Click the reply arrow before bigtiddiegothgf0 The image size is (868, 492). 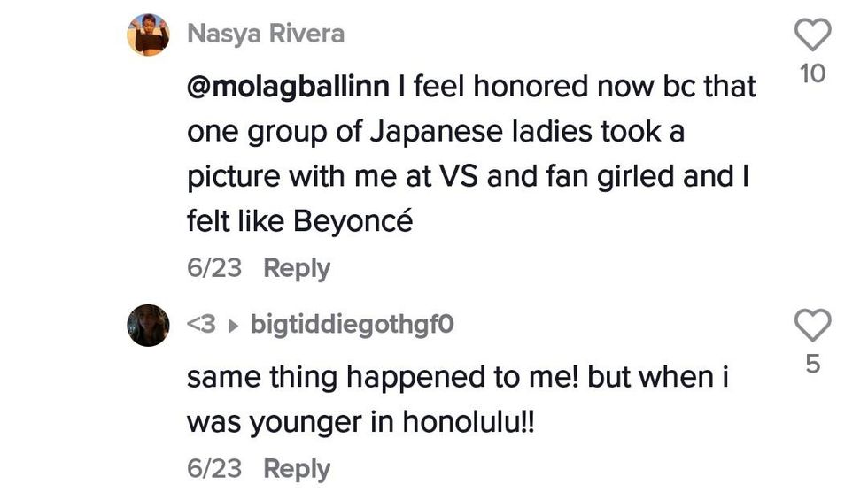click(x=234, y=326)
